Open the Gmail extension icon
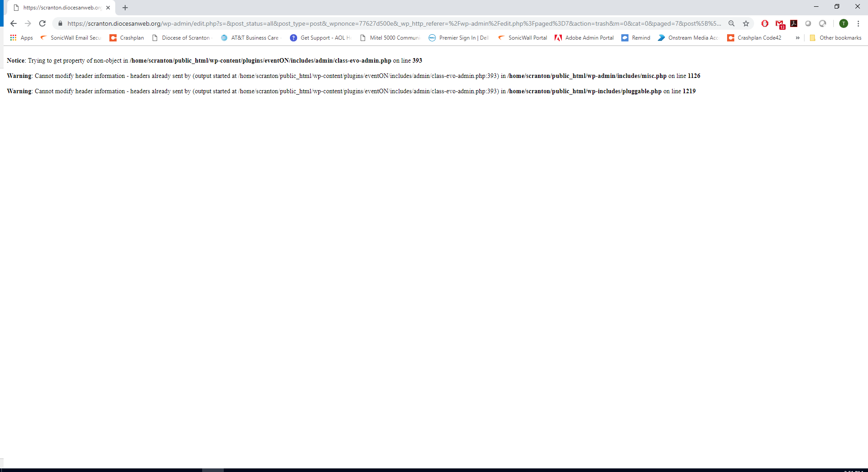868x472 pixels. (779, 24)
